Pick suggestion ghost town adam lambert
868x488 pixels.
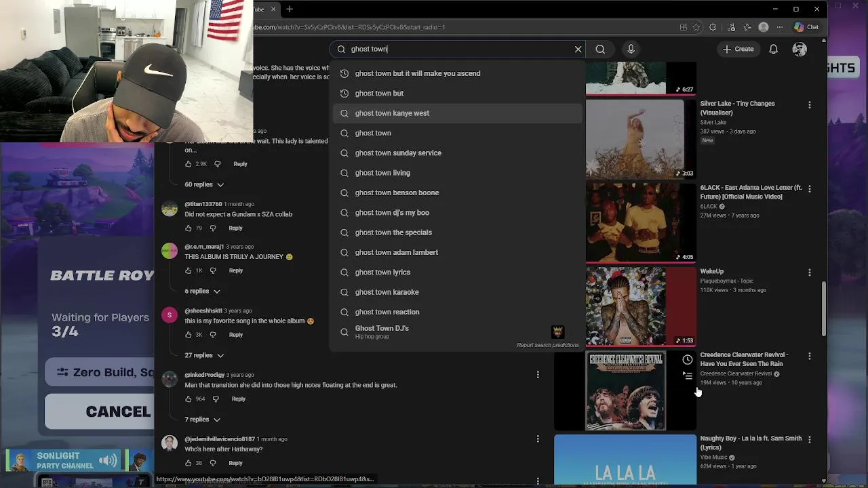click(x=458, y=252)
